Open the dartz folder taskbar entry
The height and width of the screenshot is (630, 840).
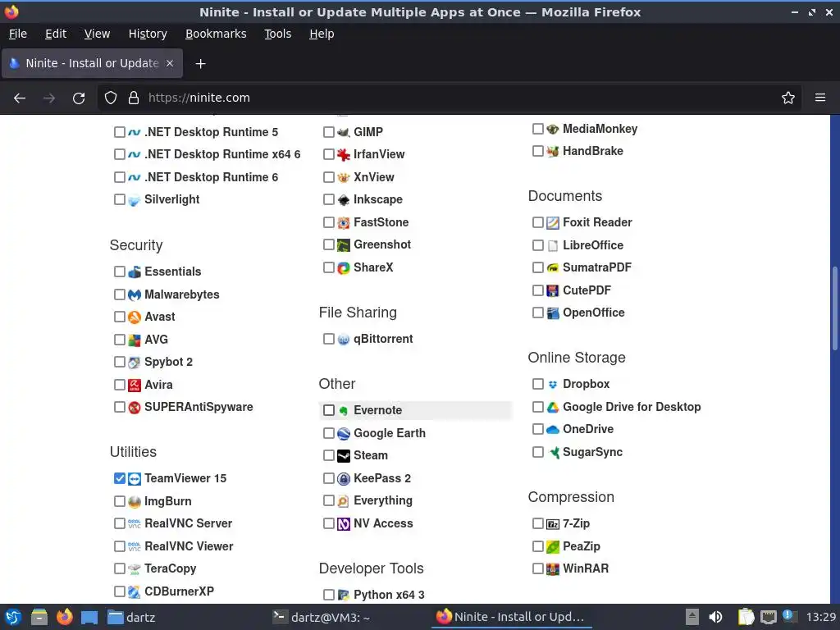click(132, 617)
